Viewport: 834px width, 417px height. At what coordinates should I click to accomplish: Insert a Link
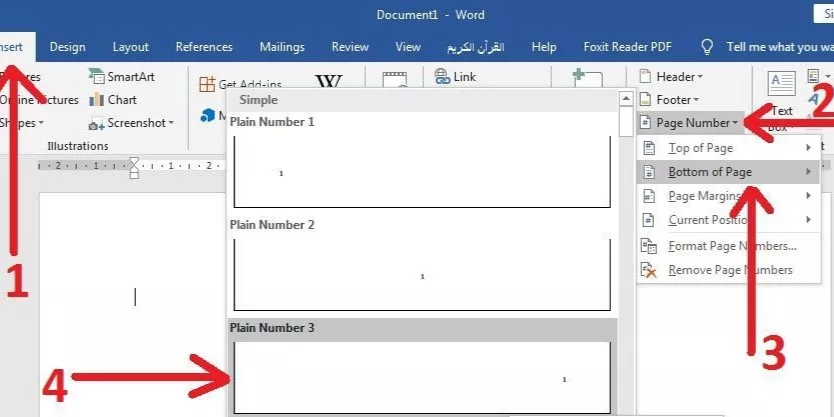coord(455,77)
